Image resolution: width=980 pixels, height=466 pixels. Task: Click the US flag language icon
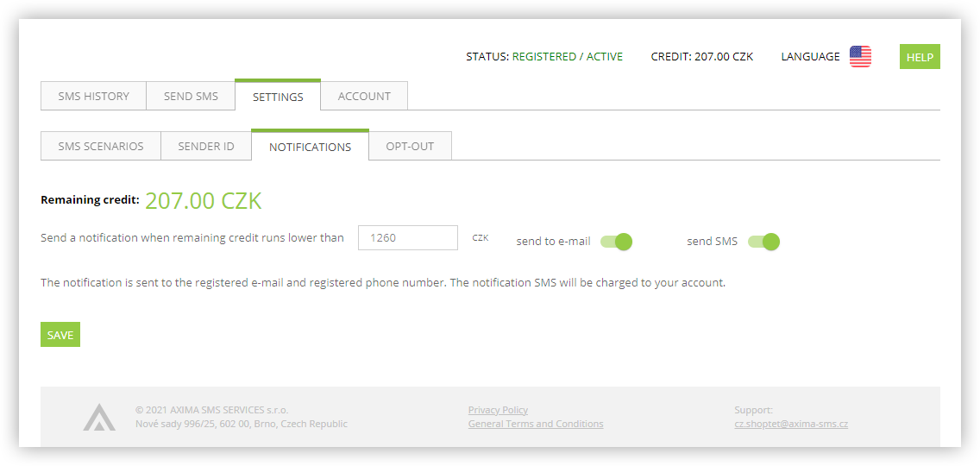click(x=860, y=57)
